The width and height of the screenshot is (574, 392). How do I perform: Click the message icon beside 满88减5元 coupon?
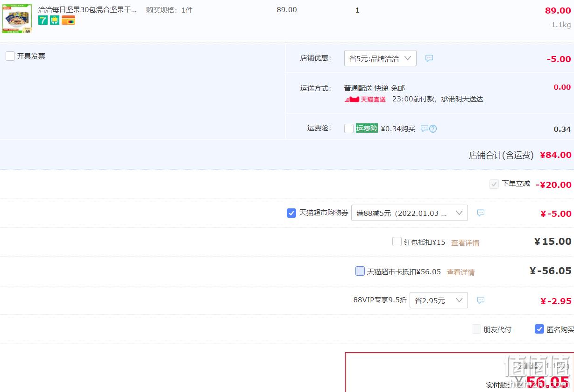pos(481,213)
